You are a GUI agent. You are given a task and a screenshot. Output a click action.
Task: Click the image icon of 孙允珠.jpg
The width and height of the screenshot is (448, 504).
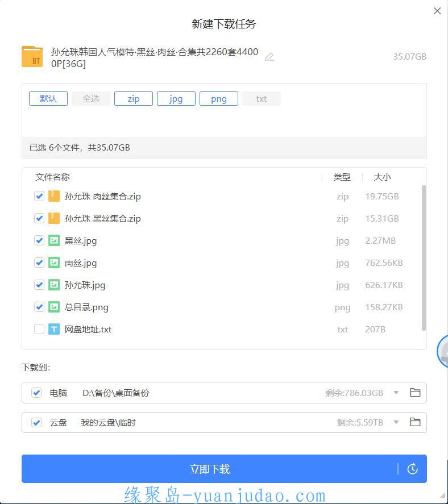[53, 285]
